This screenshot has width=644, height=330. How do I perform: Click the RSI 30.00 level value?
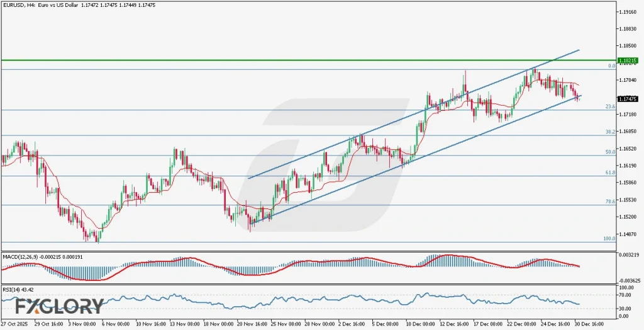click(x=625, y=308)
